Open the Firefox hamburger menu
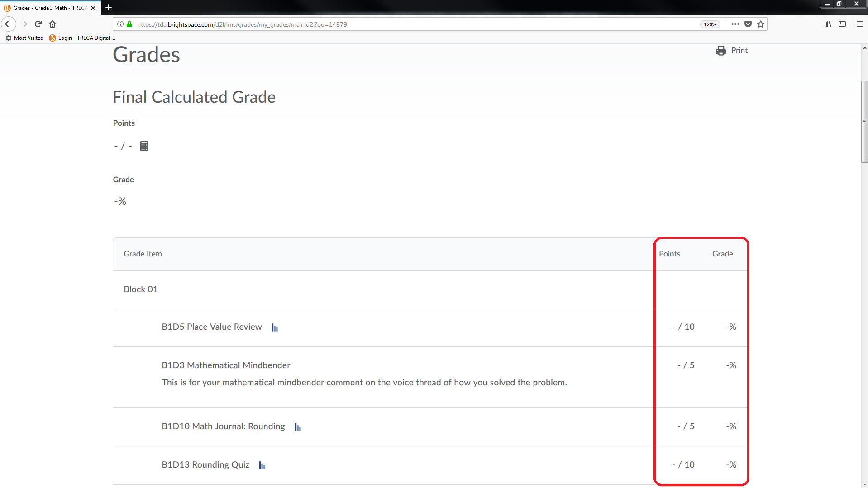The image size is (868, 488). [x=860, y=24]
